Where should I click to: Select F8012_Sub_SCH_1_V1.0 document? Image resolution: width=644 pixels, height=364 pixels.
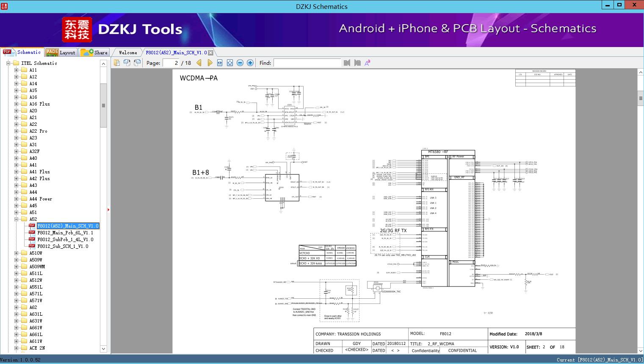point(63,246)
